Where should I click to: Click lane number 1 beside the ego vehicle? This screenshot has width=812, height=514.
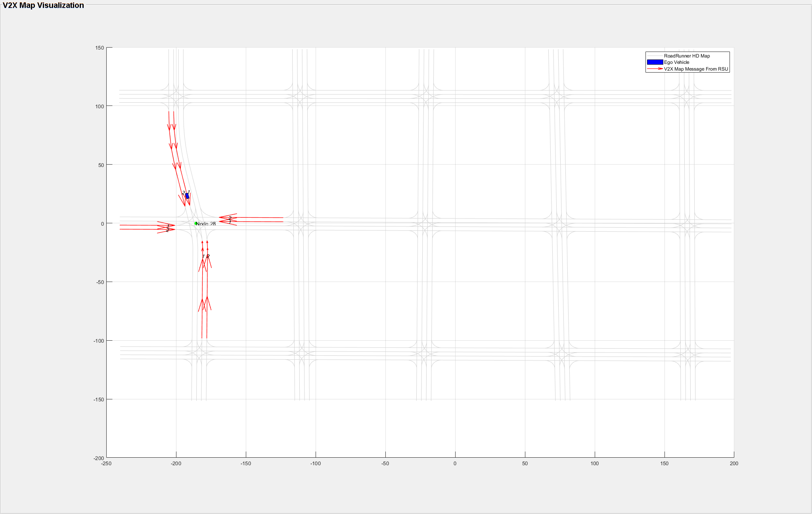(189, 192)
